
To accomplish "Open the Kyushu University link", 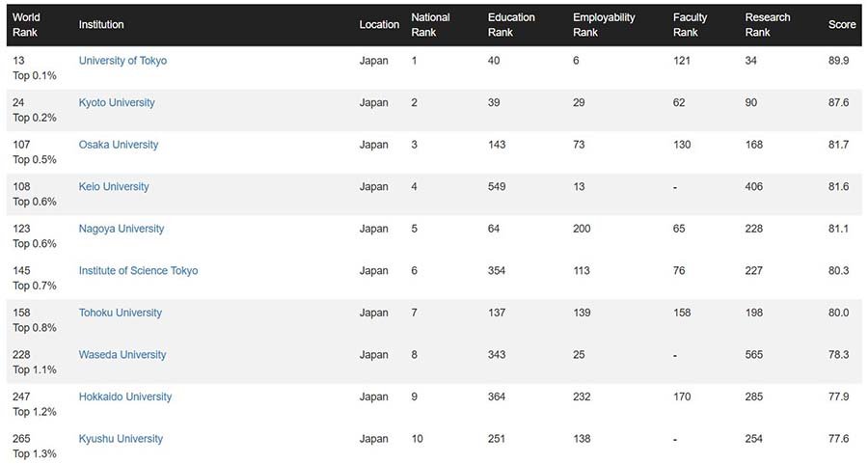I will (x=121, y=439).
